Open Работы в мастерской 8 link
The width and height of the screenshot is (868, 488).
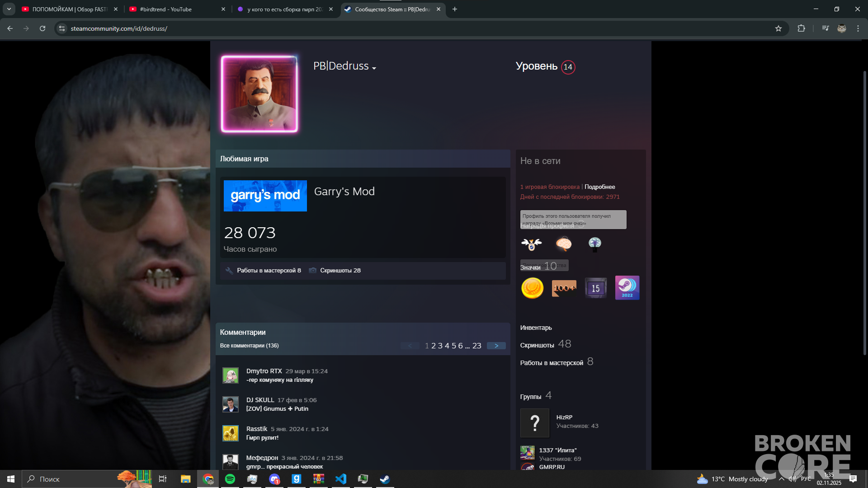(269, 271)
